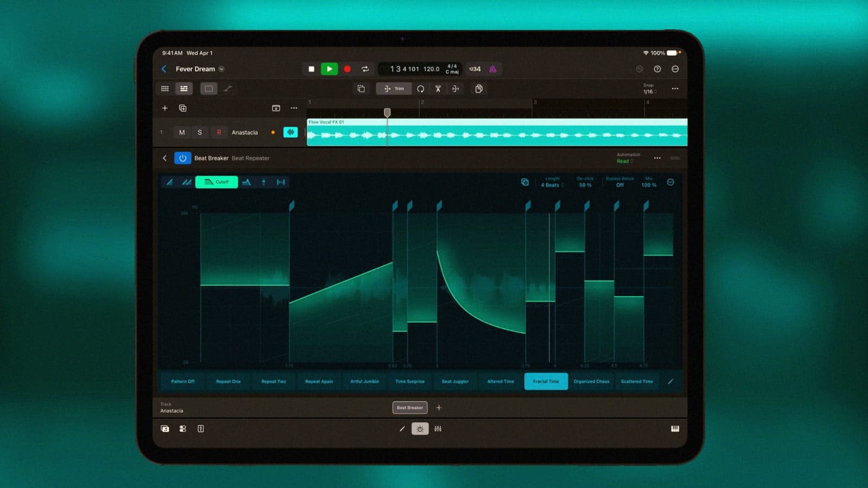The height and width of the screenshot is (488, 868).
Task: Solo the Anastacia track
Action: point(200,132)
